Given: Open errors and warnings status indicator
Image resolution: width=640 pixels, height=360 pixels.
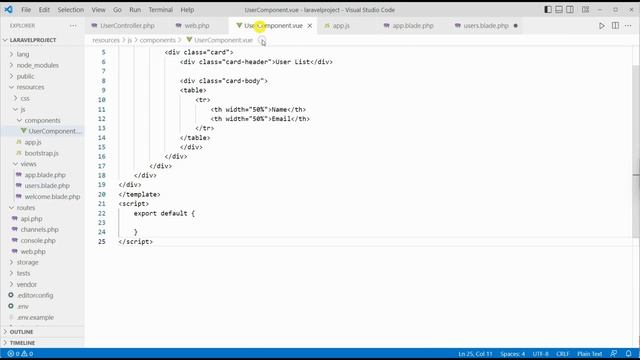Looking at the screenshot, I should tap(20, 354).
